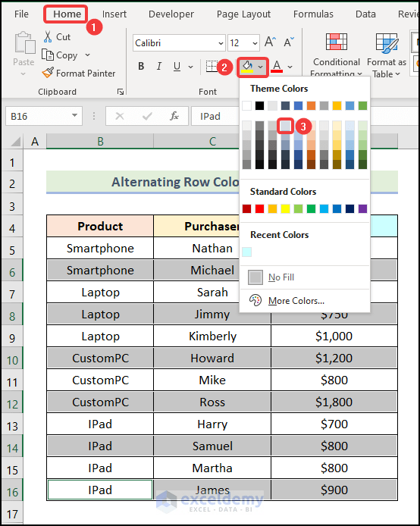Select standard purple color swatch
The width and height of the screenshot is (420, 526).
click(362, 209)
